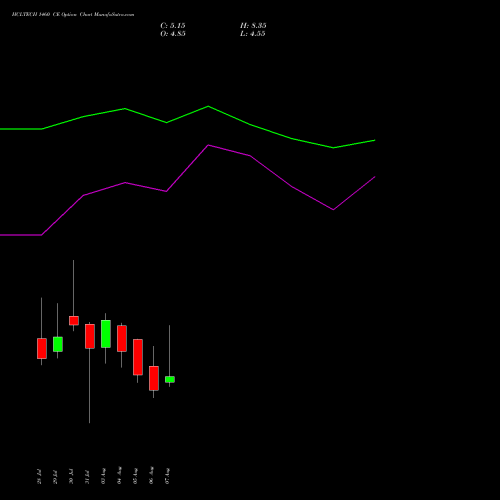
Task: Click the 29 Jul date label
Action: coord(55,477)
